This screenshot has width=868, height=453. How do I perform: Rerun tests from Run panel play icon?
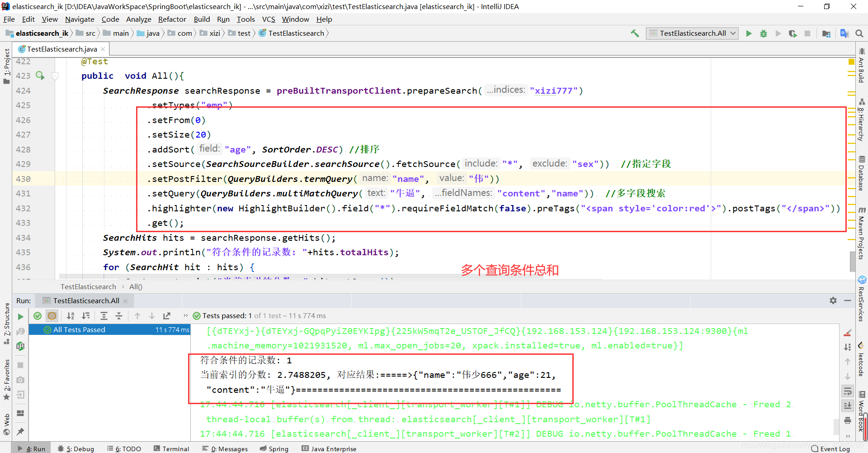coord(20,316)
